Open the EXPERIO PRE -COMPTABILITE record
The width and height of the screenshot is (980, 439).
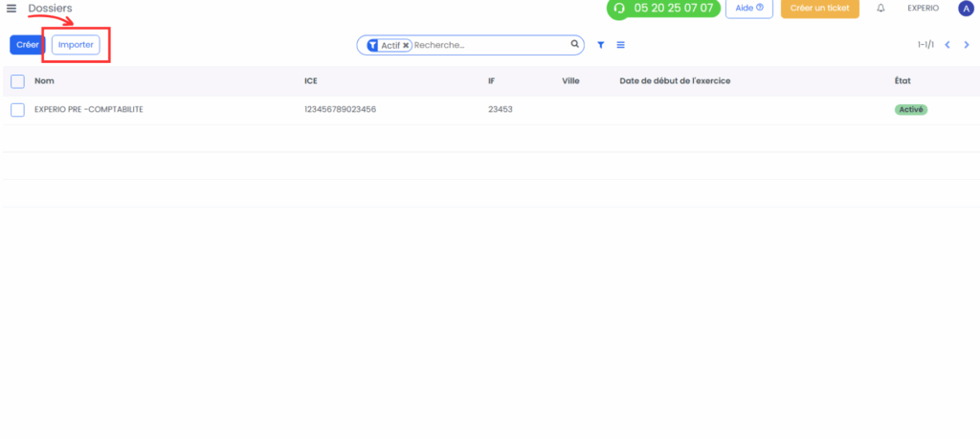[89, 109]
